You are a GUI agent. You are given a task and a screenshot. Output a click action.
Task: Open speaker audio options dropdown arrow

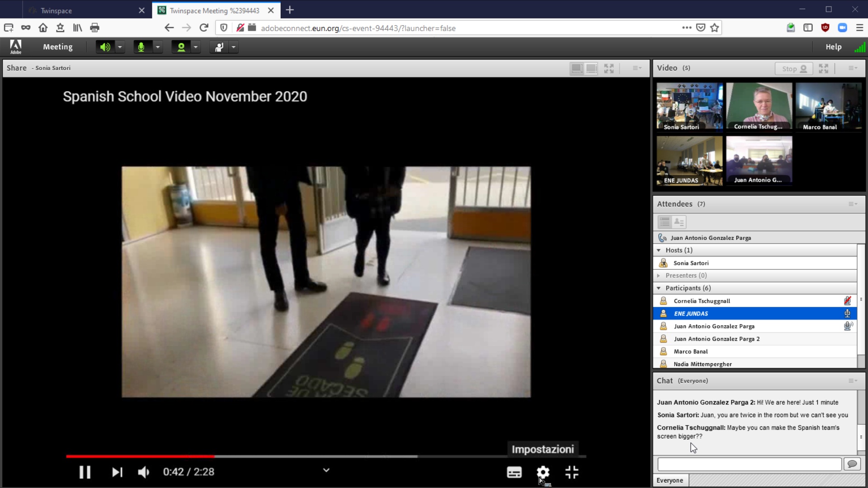tap(120, 47)
